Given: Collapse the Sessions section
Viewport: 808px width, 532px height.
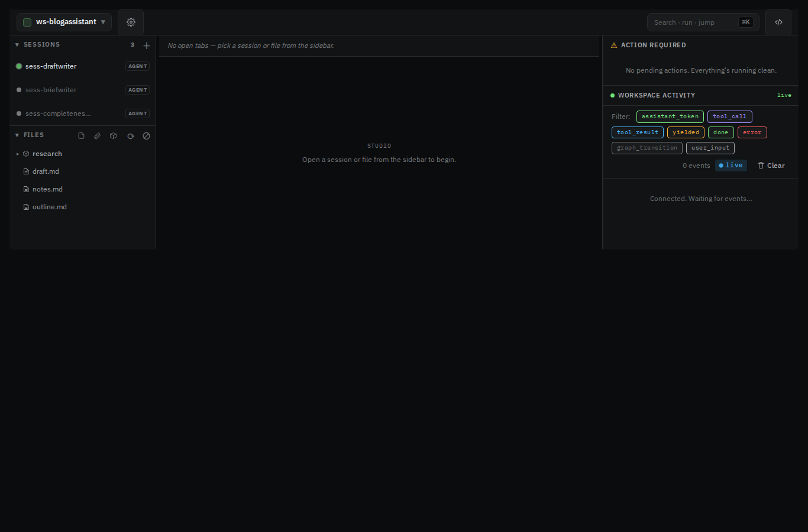Looking at the screenshot, I should pos(17,45).
